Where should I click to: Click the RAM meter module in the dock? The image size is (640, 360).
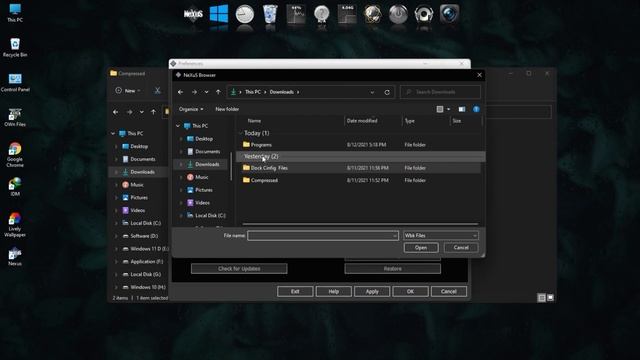click(347, 14)
